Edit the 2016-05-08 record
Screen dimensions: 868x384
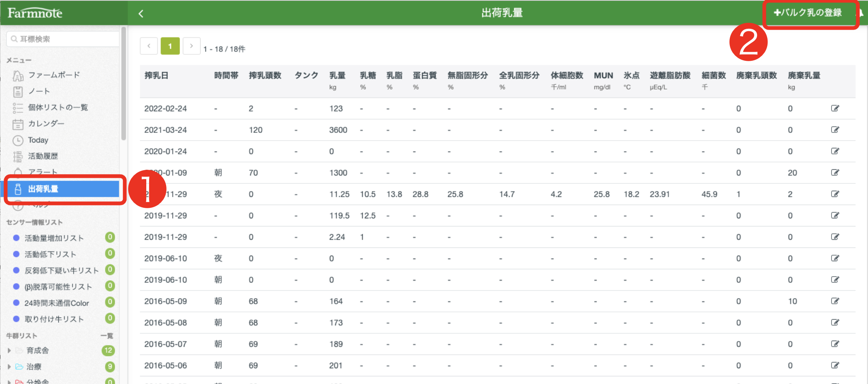pyautogui.click(x=835, y=322)
